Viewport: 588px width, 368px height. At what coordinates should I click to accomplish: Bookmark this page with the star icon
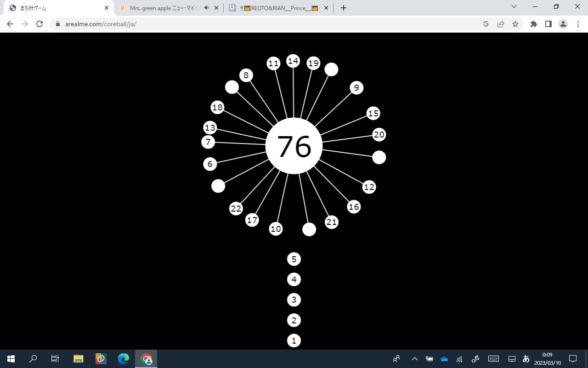[515, 24]
